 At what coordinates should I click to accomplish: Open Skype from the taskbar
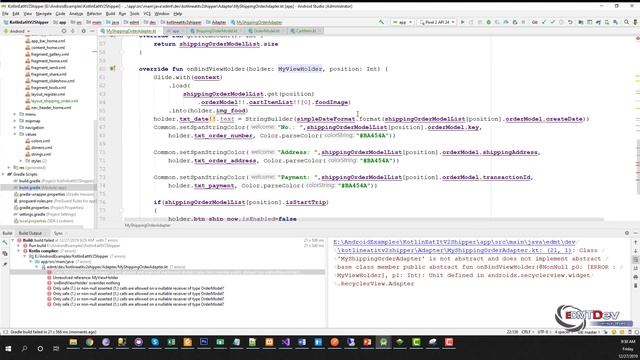pyautogui.click(x=155, y=342)
